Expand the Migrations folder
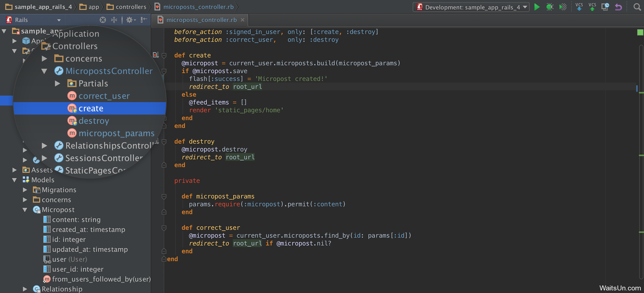The image size is (644, 293). (25, 190)
